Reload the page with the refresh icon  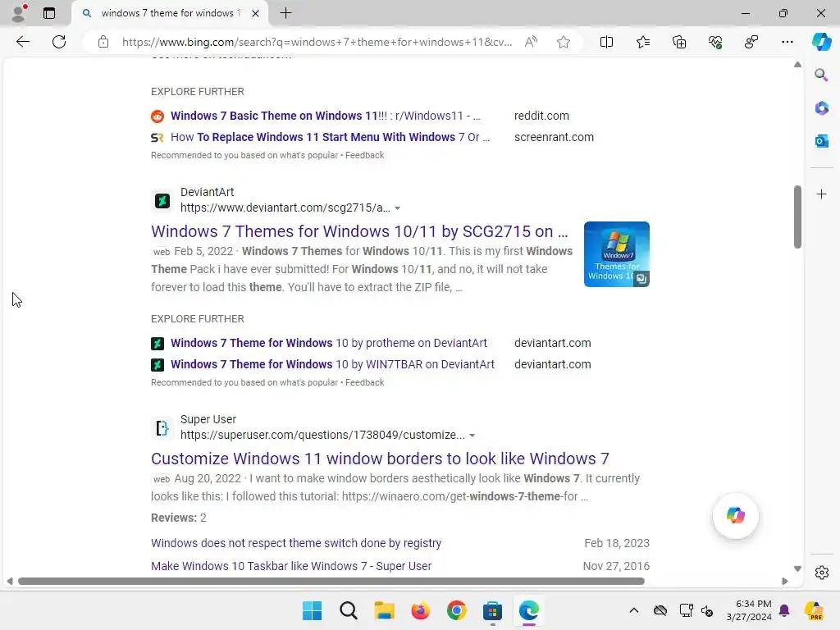(59, 42)
